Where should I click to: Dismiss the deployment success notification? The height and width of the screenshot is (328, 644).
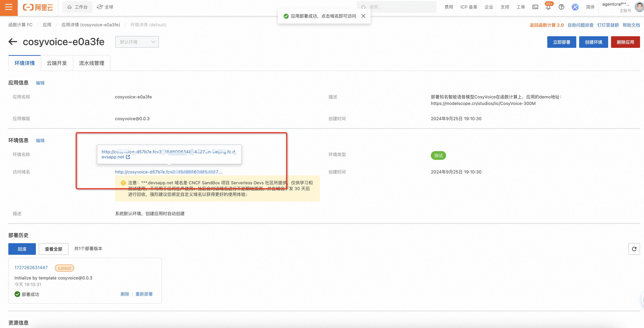pos(363,16)
